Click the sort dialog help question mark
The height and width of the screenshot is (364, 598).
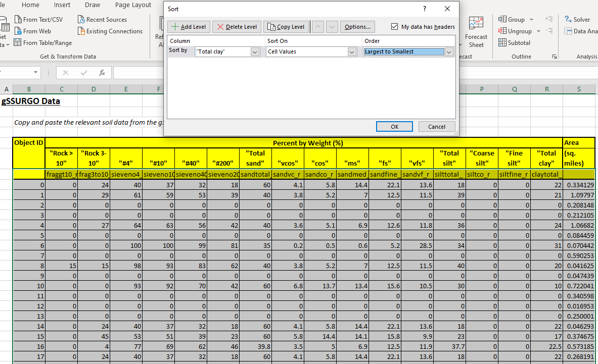coord(424,9)
